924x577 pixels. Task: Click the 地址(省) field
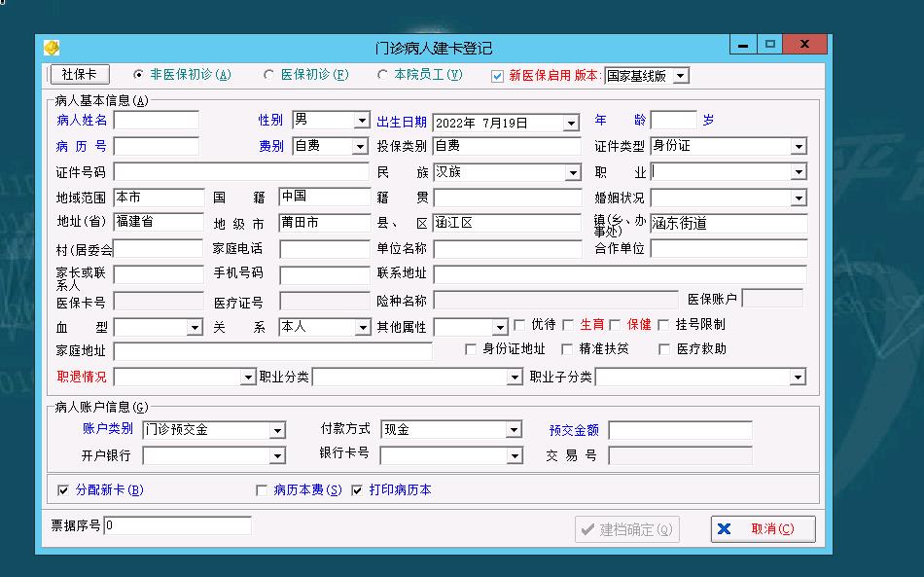coord(159,222)
